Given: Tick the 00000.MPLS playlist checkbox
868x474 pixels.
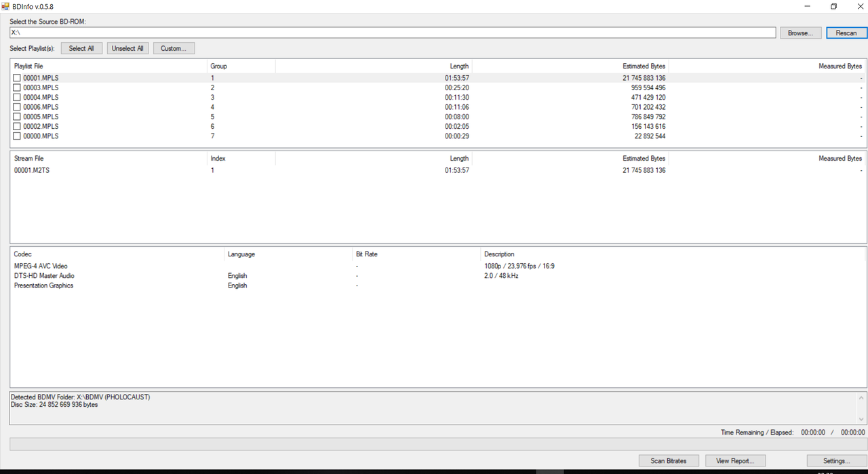Looking at the screenshot, I should [x=17, y=136].
